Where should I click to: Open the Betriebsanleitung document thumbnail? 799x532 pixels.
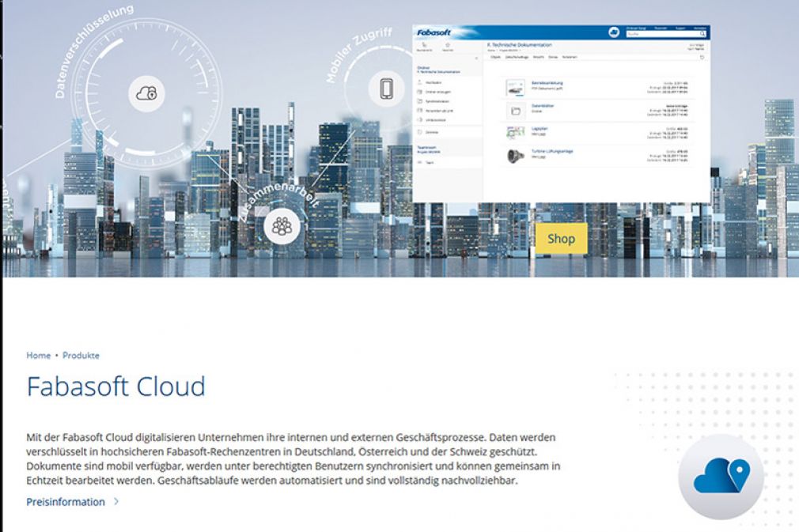pyautogui.click(x=515, y=88)
